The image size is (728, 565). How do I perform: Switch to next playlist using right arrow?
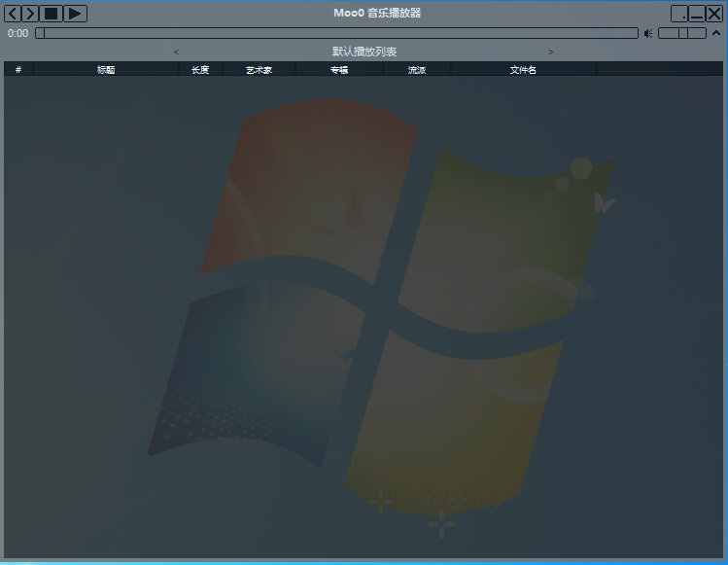tap(551, 52)
